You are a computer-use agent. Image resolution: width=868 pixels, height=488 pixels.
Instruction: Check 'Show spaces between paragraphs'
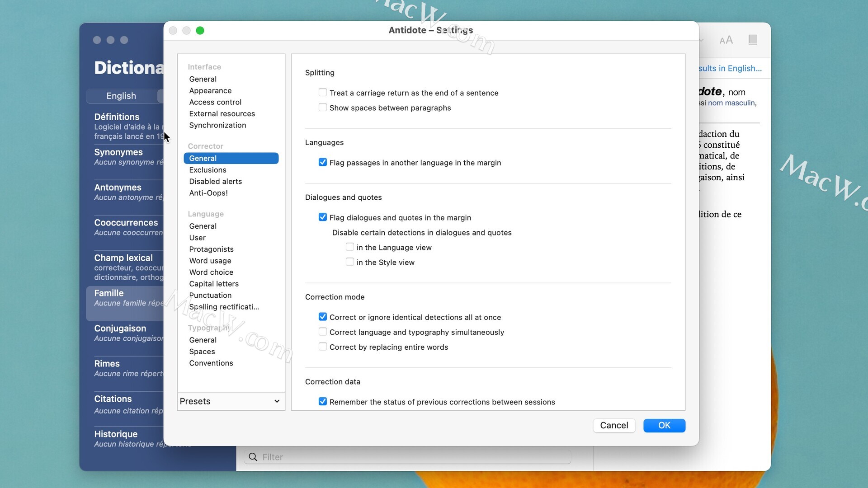(323, 108)
